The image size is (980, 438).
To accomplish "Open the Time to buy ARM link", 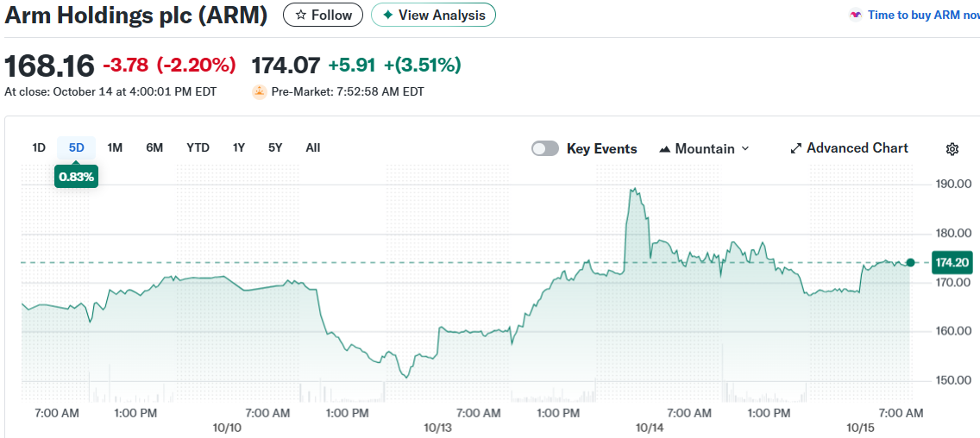I will pyautogui.click(x=923, y=16).
